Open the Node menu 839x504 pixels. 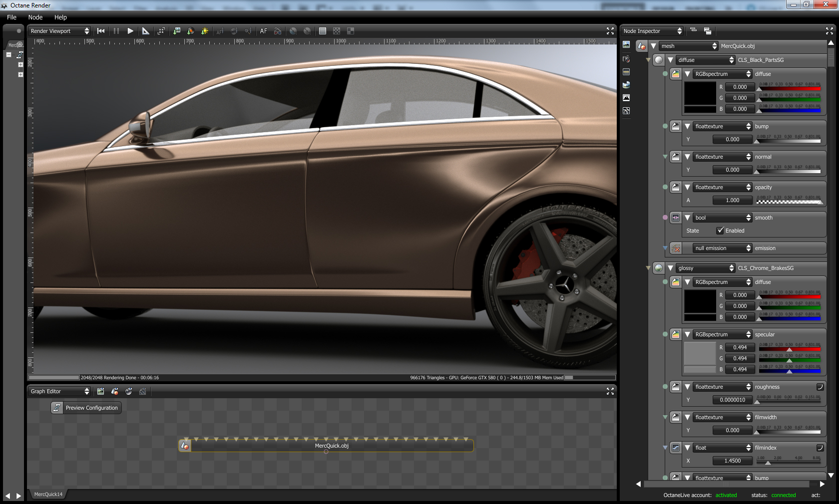[35, 17]
